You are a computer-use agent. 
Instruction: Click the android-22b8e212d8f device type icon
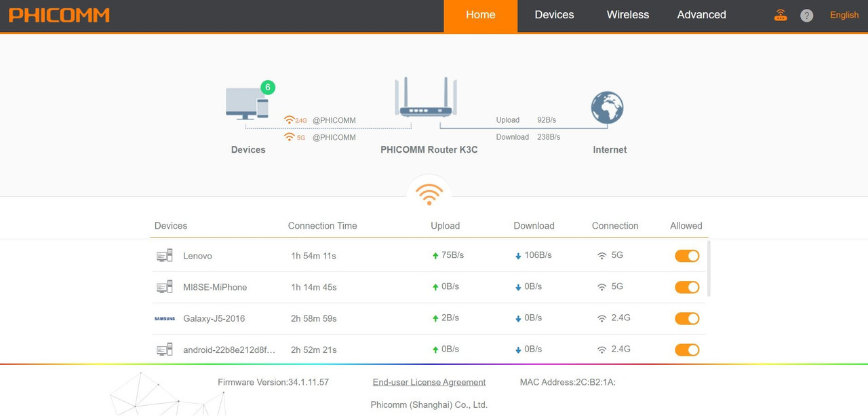pos(165,349)
